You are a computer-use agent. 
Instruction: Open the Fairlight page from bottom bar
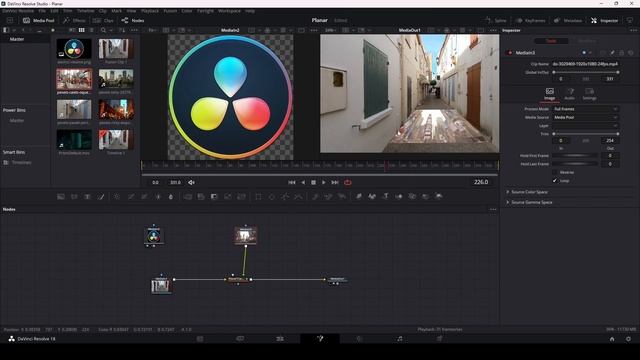pos(400,339)
